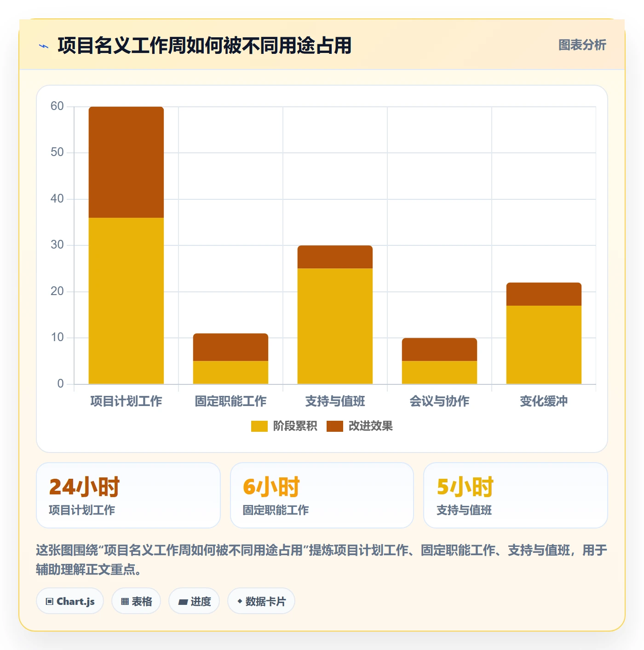Click the brown segment of 会议与协作 bar
This screenshot has height=650, width=644.
pyautogui.click(x=439, y=349)
